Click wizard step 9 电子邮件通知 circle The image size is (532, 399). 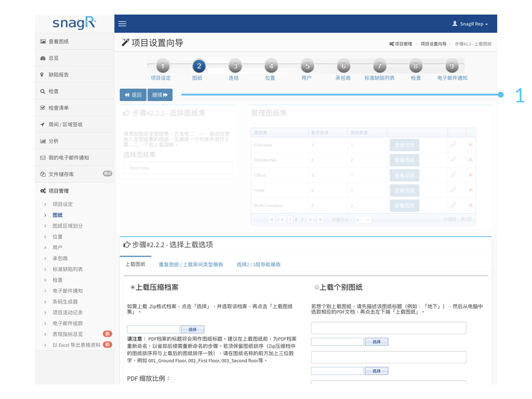[x=452, y=66]
